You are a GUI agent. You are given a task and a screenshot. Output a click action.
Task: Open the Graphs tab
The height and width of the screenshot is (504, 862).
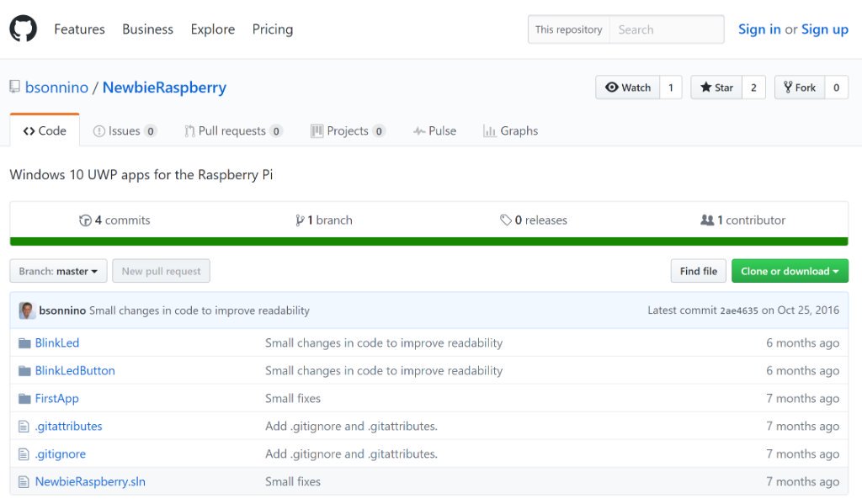pyautogui.click(x=510, y=130)
